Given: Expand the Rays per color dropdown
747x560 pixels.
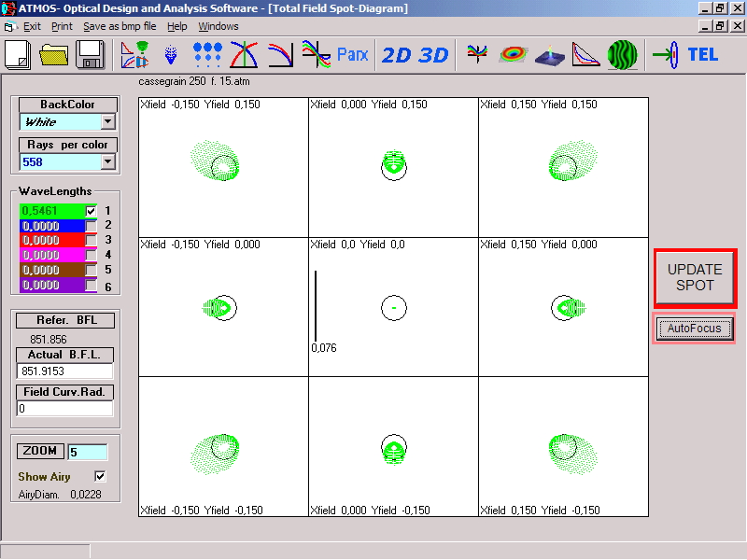Looking at the screenshot, I should click(107, 162).
